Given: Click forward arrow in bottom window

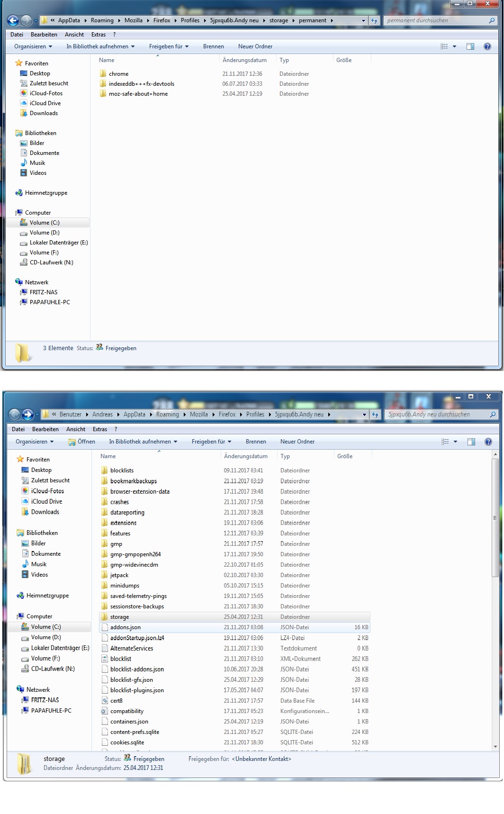Looking at the screenshot, I should tap(28, 415).
